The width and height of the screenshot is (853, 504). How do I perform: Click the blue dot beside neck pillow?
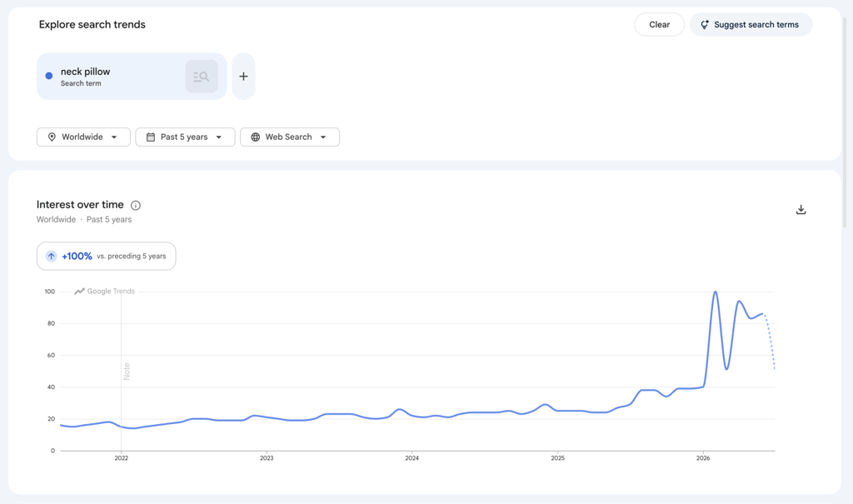[x=49, y=76]
